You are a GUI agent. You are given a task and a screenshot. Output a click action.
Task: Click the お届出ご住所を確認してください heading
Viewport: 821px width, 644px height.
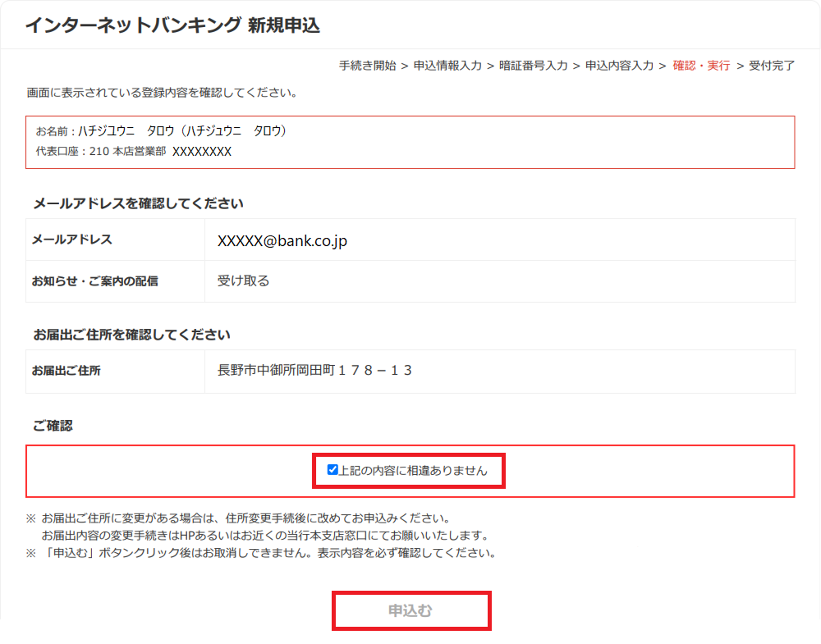(x=132, y=334)
